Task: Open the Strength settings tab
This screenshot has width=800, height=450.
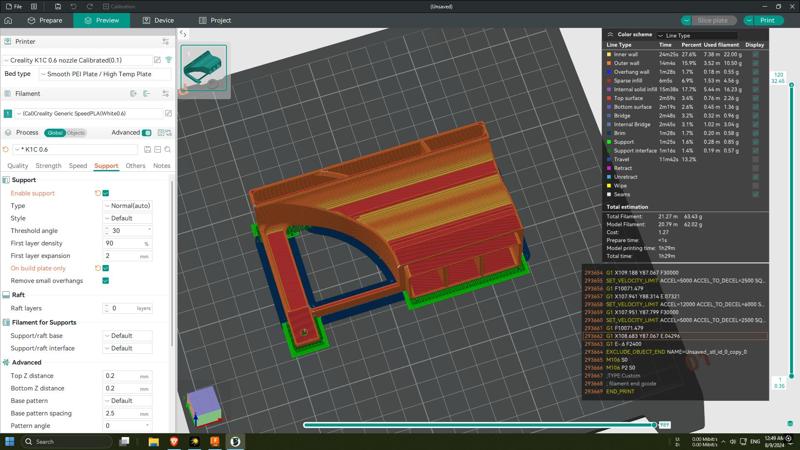Action: (x=48, y=166)
